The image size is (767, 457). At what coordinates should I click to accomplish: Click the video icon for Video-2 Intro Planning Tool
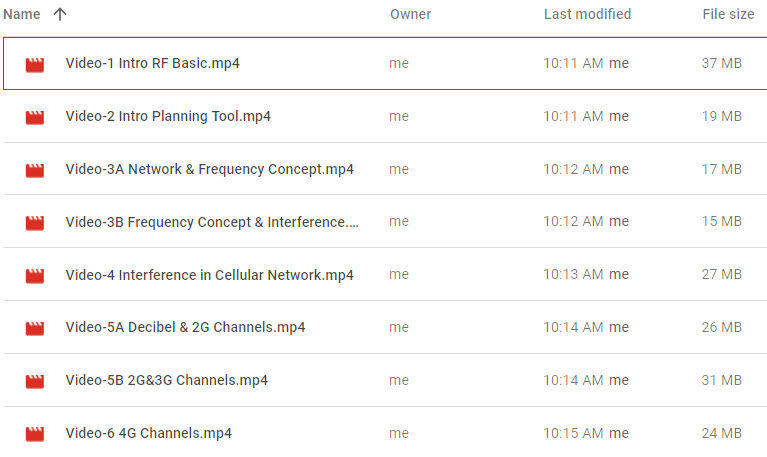point(35,117)
